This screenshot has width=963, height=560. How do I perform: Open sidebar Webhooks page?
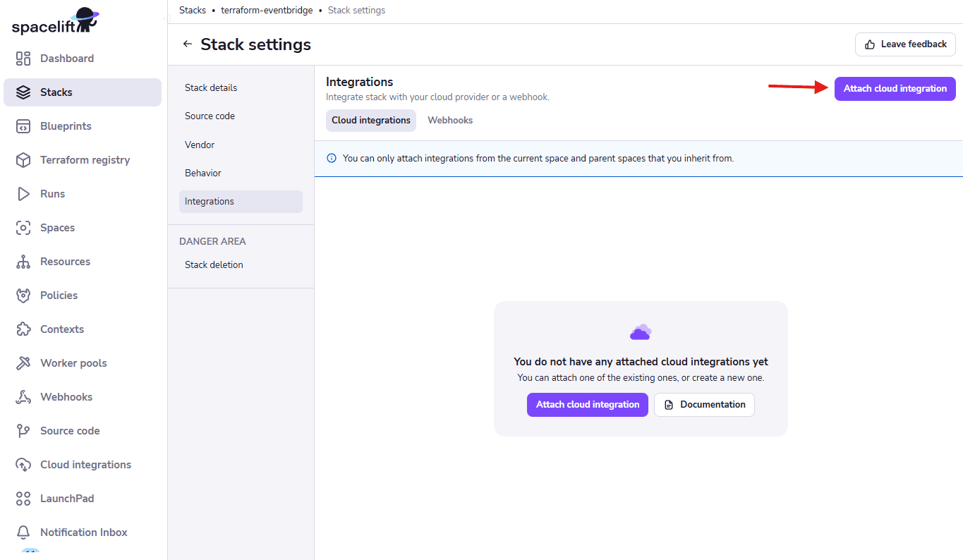[83, 397]
